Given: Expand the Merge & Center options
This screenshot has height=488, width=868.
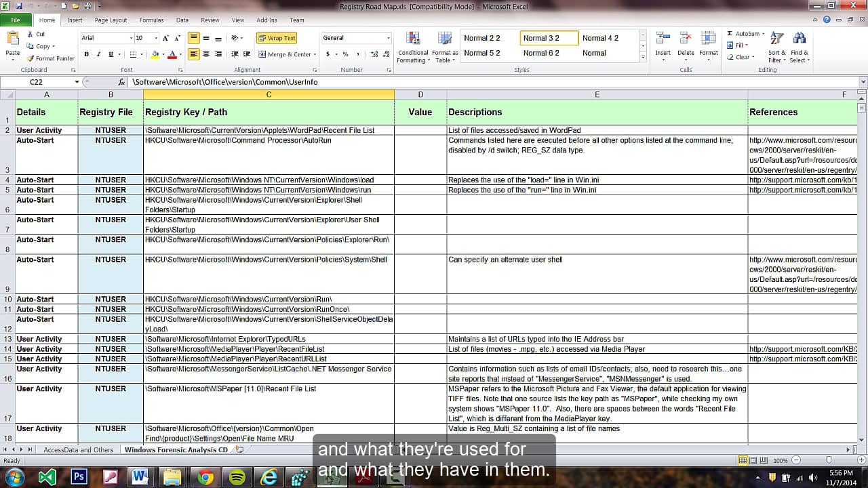Looking at the screenshot, I should pos(315,54).
